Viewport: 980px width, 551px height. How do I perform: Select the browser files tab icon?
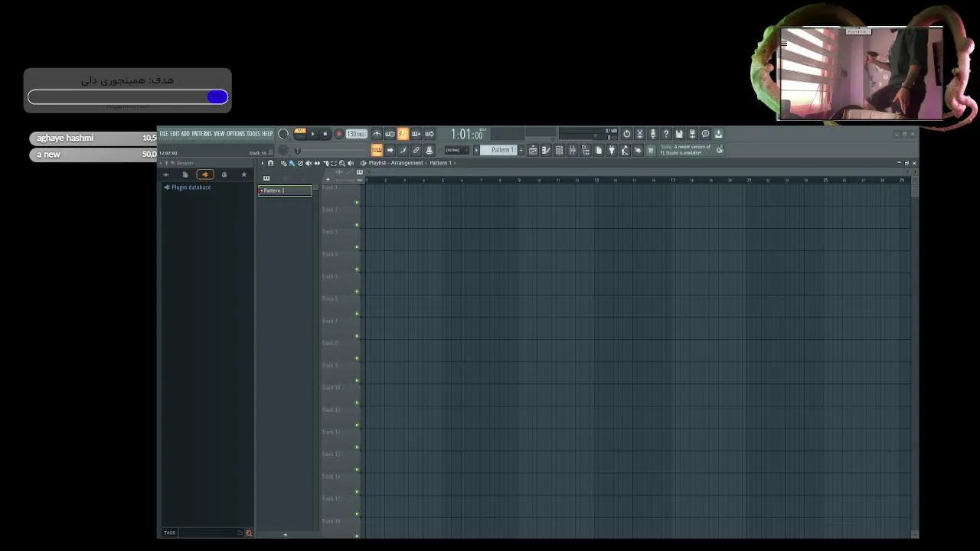185,174
